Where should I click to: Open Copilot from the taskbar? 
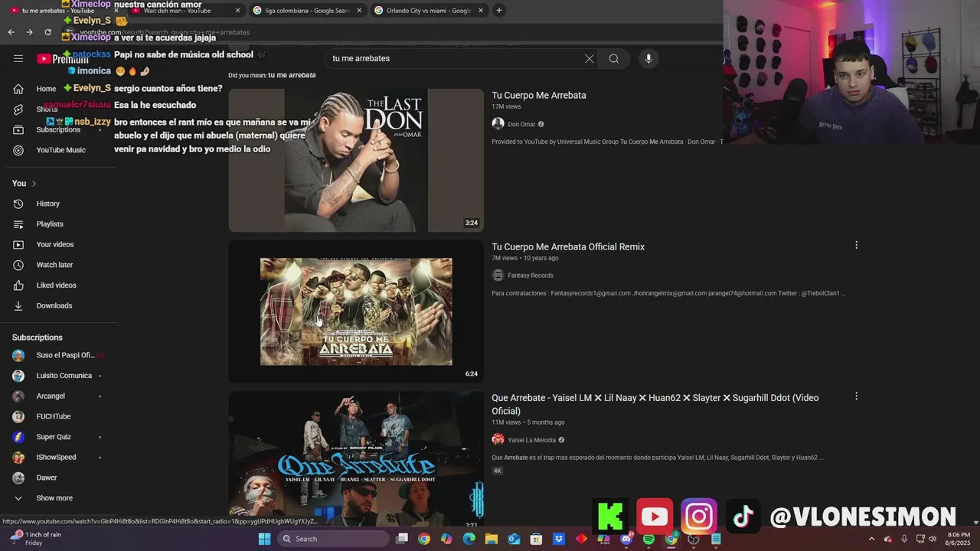pos(446,539)
